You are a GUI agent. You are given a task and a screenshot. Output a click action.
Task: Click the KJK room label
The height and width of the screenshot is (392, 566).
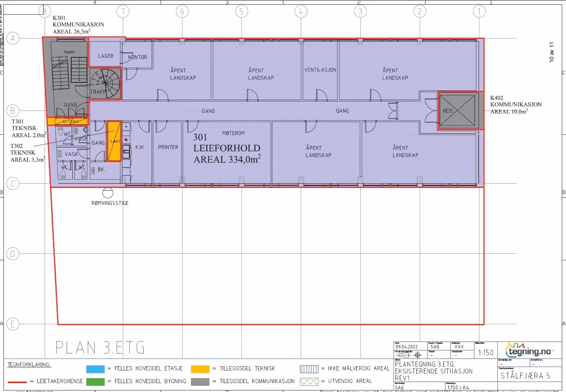click(140, 147)
